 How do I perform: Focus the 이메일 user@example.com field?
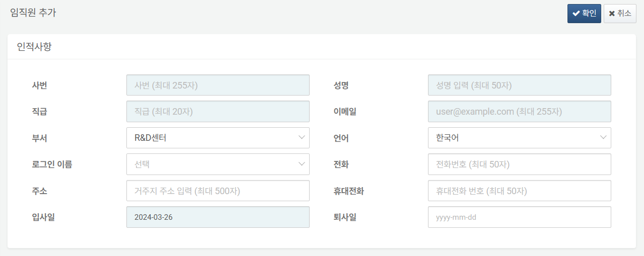(520, 112)
